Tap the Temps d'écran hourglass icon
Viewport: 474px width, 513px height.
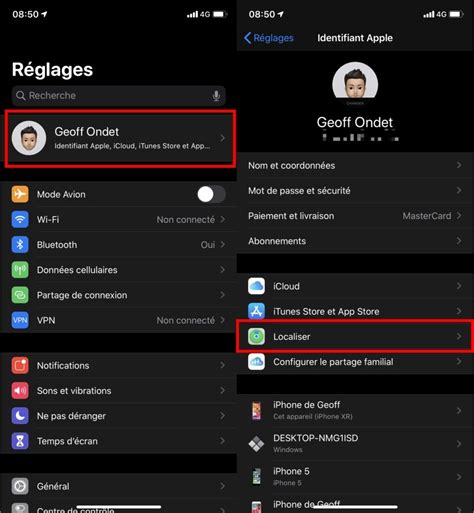coord(20,441)
